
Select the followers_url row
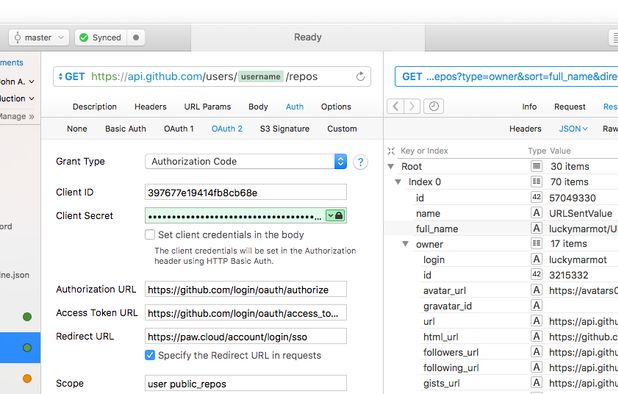click(x=501, y=352)
